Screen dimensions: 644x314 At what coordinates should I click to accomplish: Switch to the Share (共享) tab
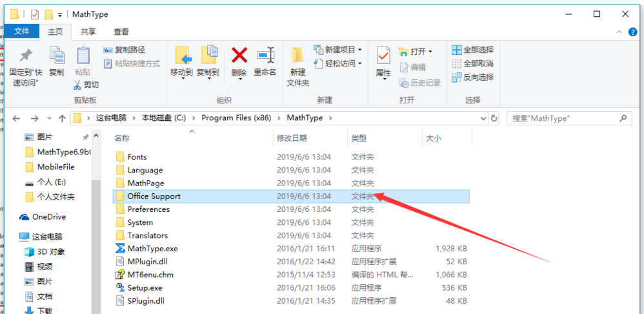pyautogui.click(x=88, y=31)
